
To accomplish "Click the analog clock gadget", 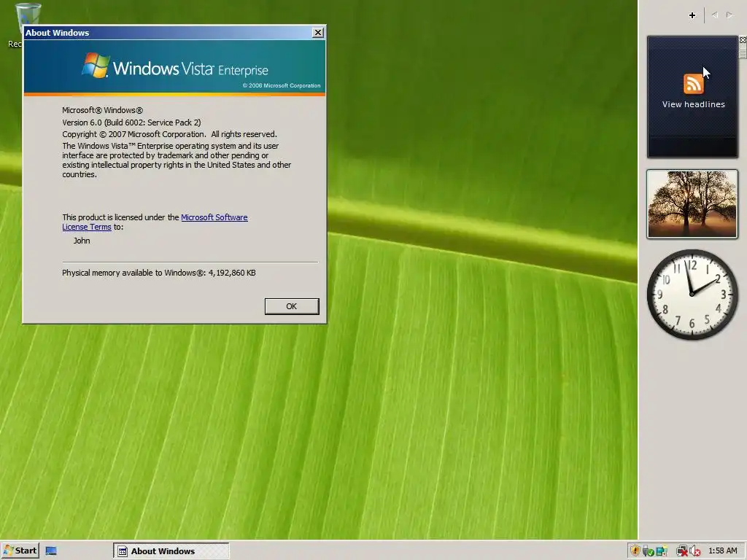I will (x=692, y=295).
